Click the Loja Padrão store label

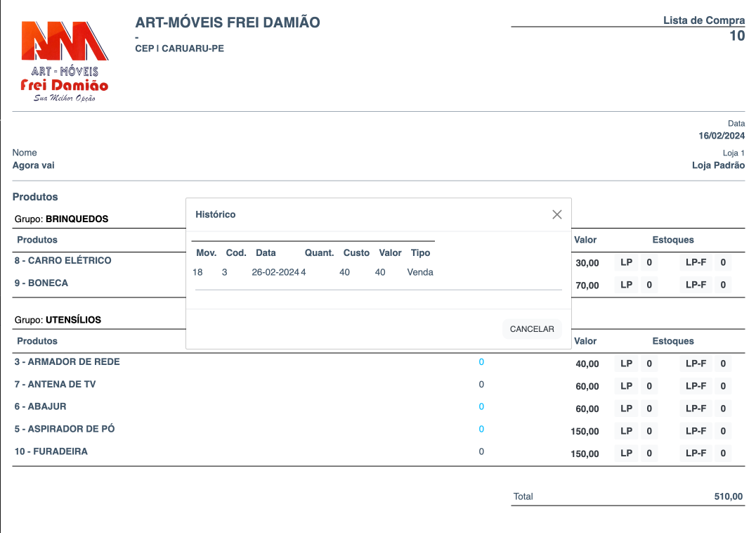click(718, 166)
